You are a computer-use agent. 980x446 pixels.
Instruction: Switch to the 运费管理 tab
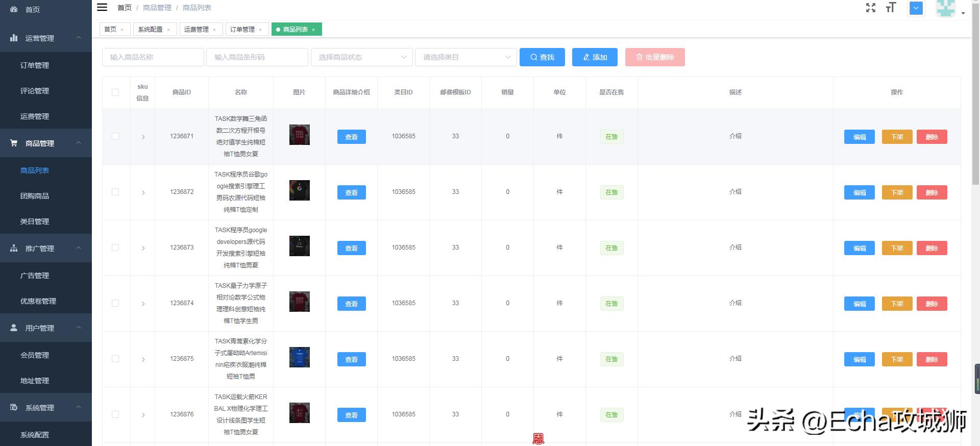pos(197,30)
